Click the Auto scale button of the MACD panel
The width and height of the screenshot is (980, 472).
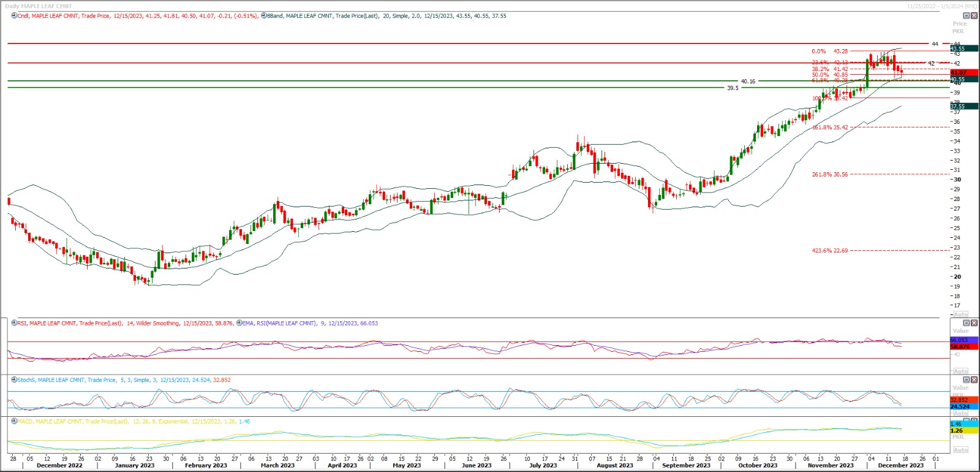coord(960,450)
